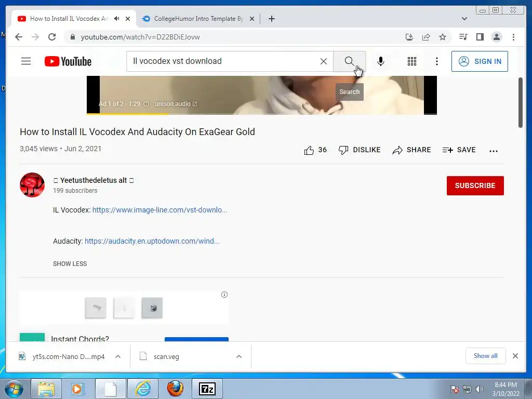
Task: Open the Action Center flag in tray
Action: pyautogui.click(x=454, y=389)
